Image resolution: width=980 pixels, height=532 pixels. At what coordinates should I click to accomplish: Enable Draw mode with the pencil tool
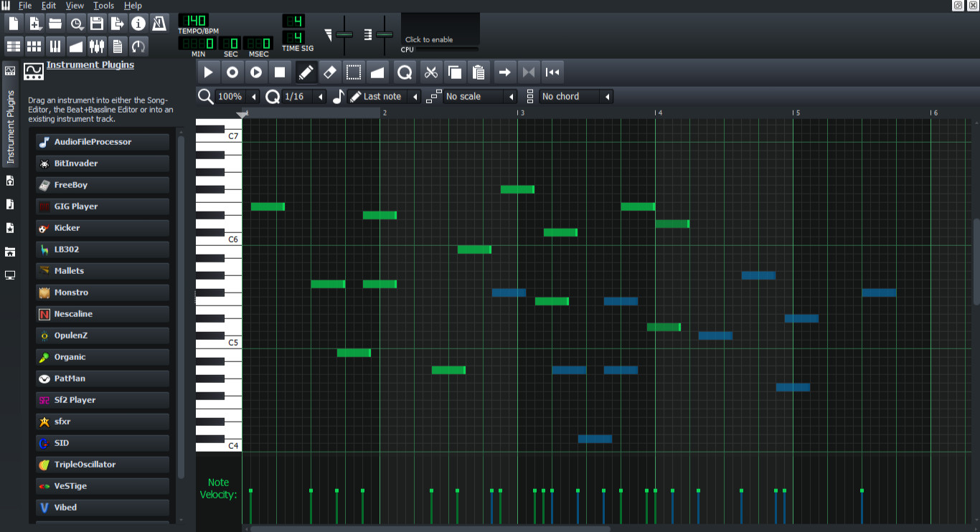[x=306, y=72]
